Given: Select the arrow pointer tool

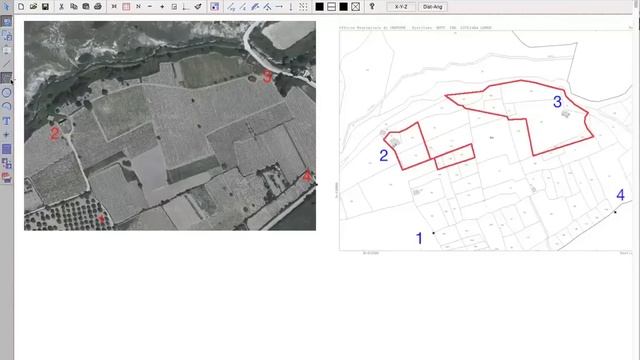Looking at the screenshot, I should pos(6,6).
